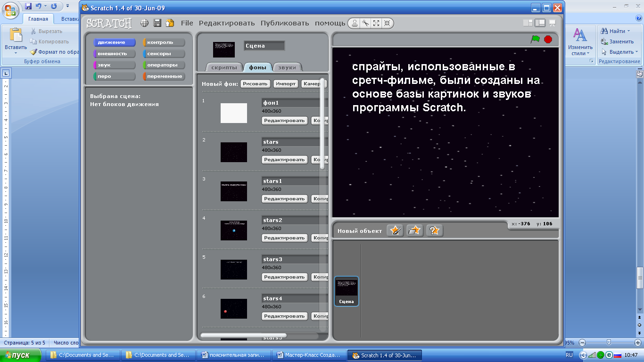Select the сенсоры block category
The height and width of the screenshot is (362, 644).
pos(164,54)
